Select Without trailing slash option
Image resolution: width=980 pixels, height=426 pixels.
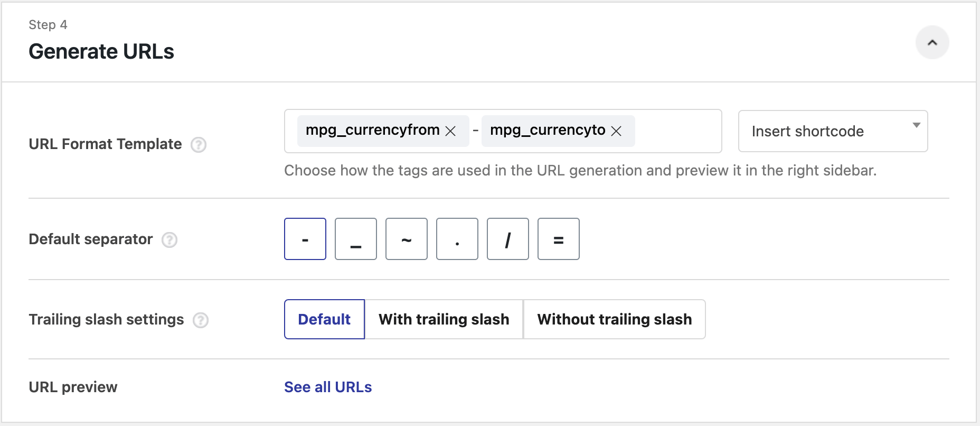click(x=614, y=319)
